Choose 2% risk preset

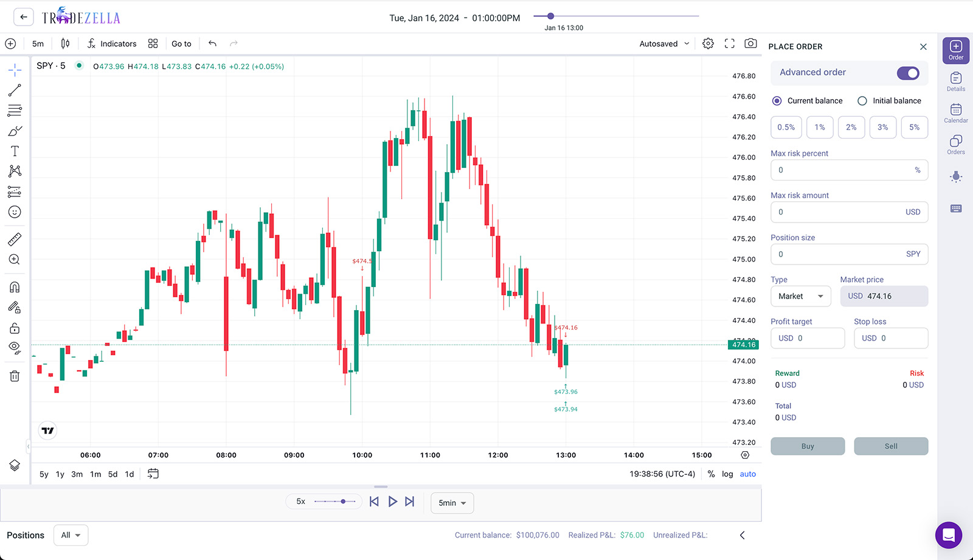click(851, 127)
